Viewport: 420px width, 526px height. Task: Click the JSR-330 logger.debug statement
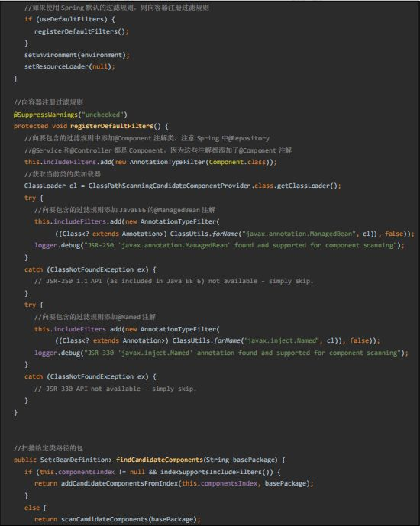221,353
